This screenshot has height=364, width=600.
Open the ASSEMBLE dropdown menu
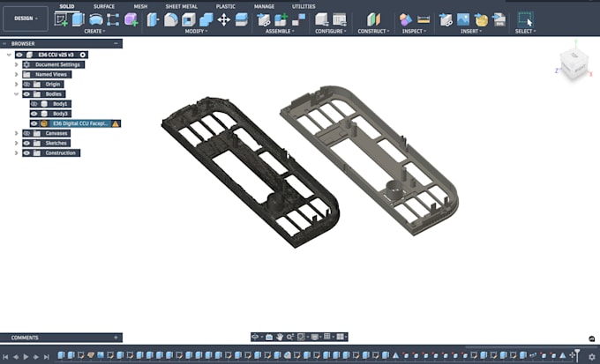tap(280, 32)
